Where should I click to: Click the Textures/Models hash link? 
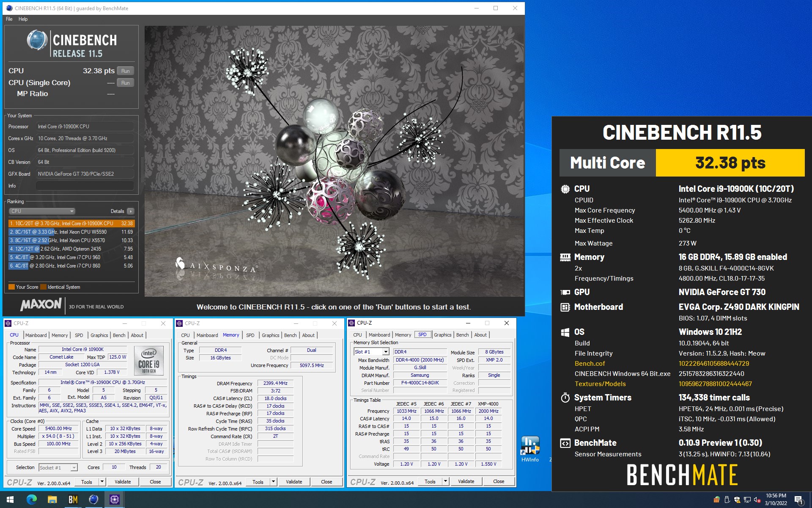(715, 384)
